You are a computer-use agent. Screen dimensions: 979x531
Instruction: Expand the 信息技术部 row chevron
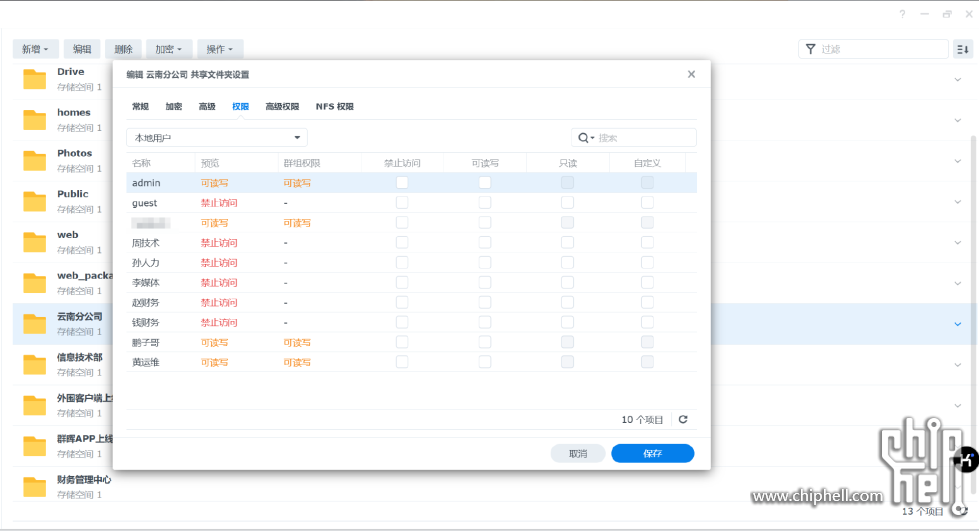958,365
